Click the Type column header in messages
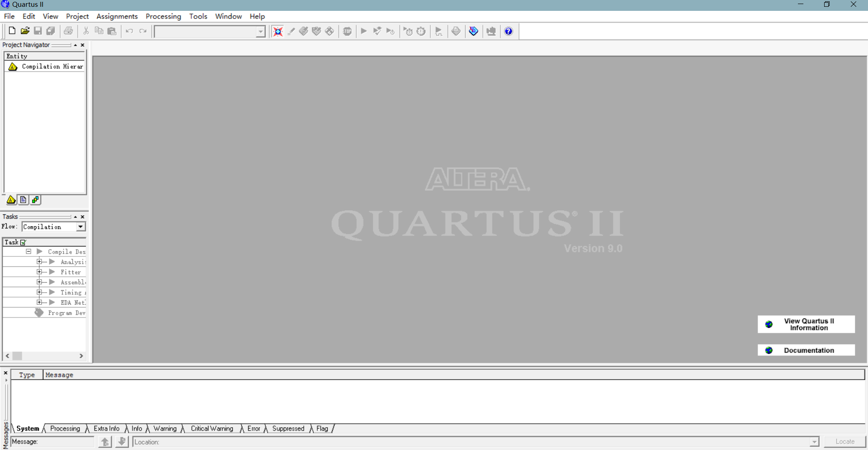Screen dimensions: 868x450 pos(27,375)
